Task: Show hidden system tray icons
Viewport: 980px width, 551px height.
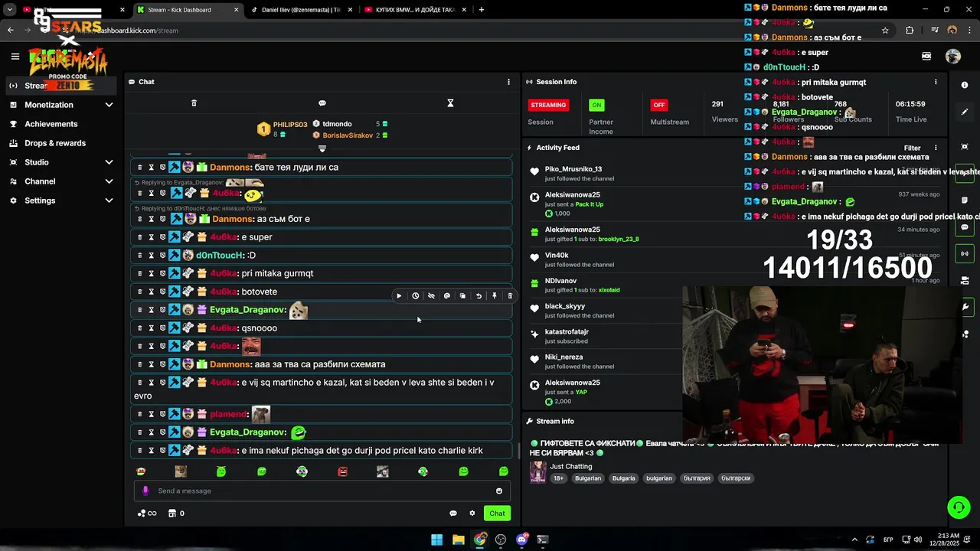Action: click(854, 540)
